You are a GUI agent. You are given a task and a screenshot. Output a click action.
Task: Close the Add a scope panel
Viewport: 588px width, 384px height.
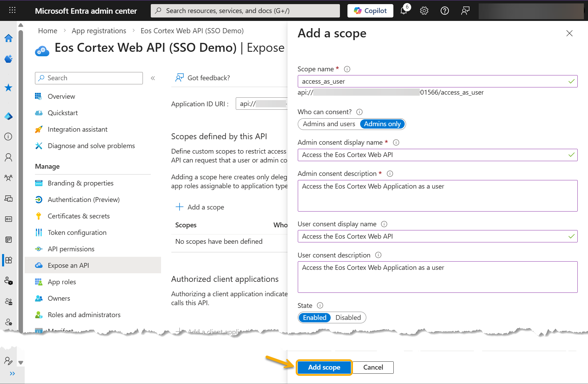pyautogui.click(x=569, y=33)
